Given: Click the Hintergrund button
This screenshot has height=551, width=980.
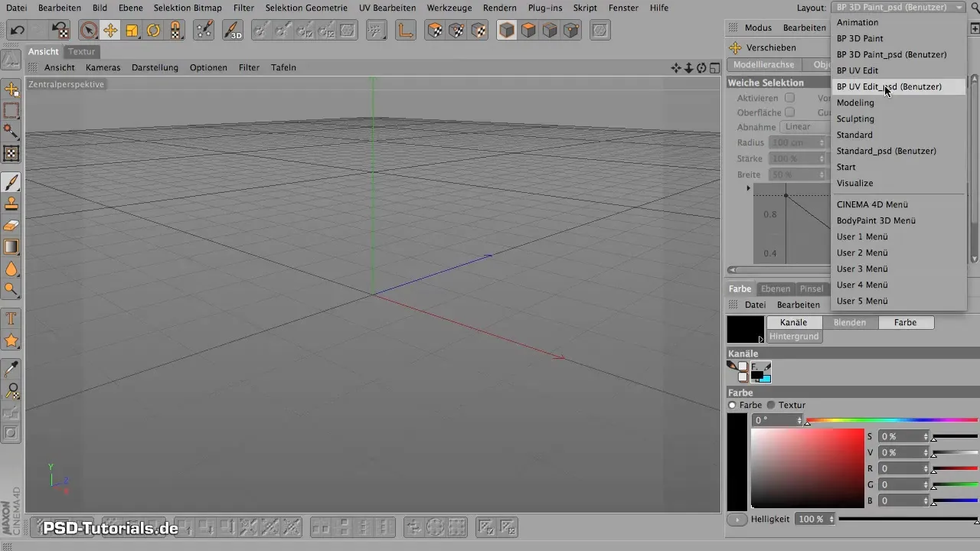Looking at the screenshot, I should [x=794, y=337].
